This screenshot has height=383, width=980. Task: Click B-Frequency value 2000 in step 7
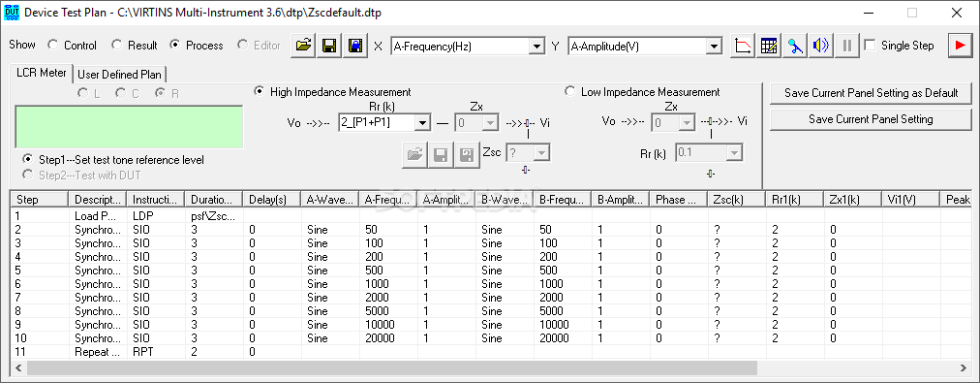(x=551, y=298)
